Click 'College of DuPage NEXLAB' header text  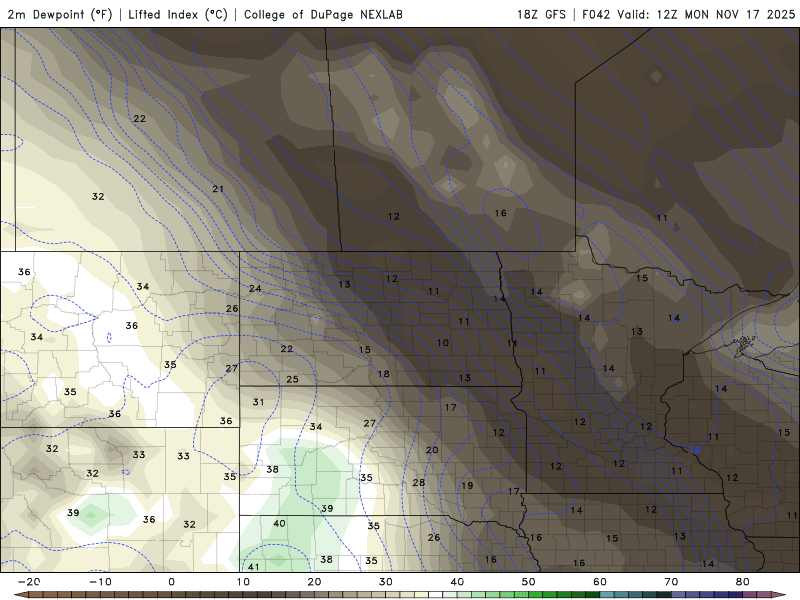pyautogui.click(x=323, y=14)
